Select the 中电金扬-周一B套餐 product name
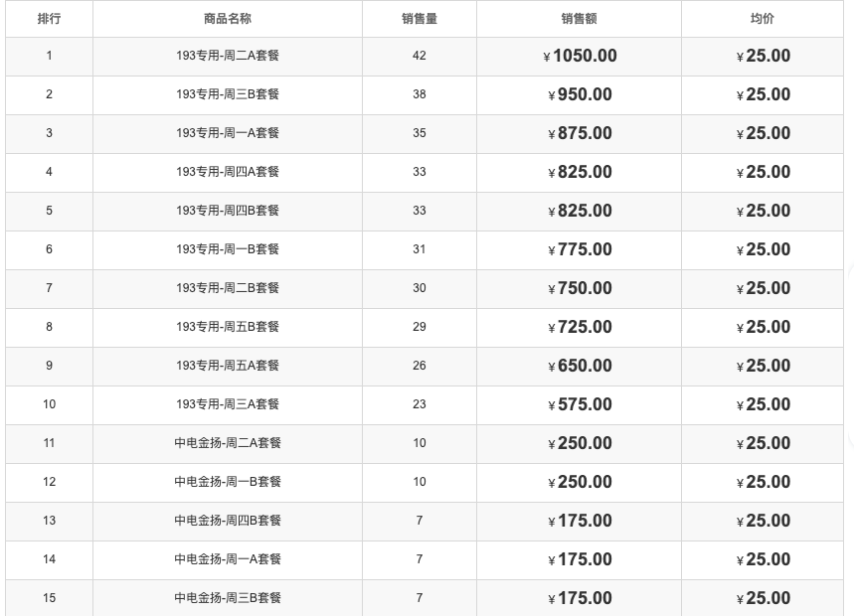This screenshot has width=854, height=616. (228, 482)
